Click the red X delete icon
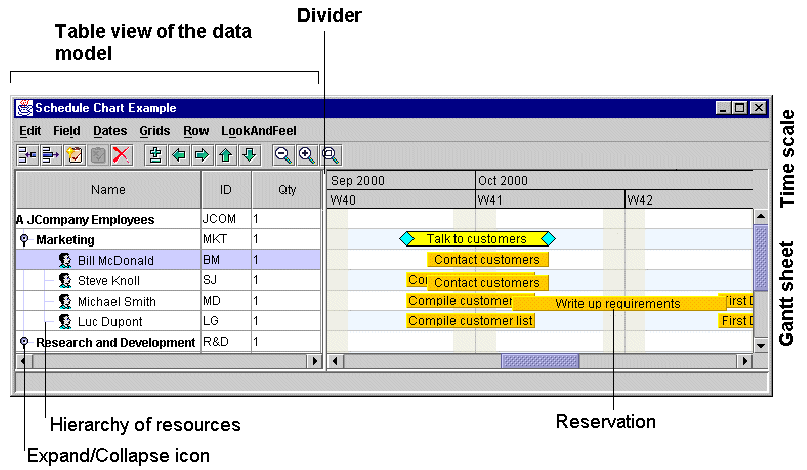The width and height of the screenshot is (807, 470). pos(122,155)
